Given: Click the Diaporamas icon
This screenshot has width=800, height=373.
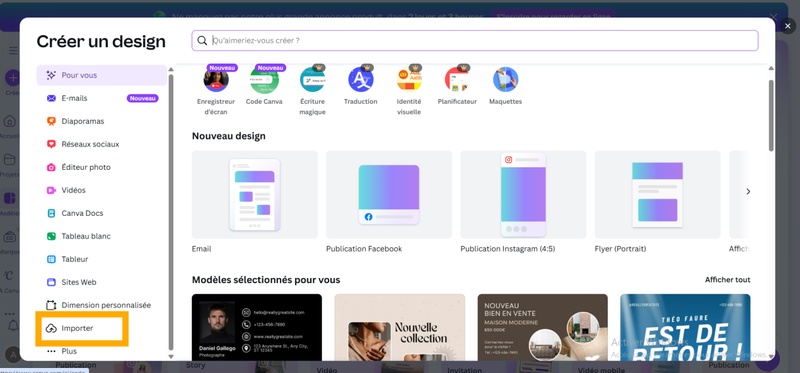Looking at the screenshot, I should [x=51, y=121].
